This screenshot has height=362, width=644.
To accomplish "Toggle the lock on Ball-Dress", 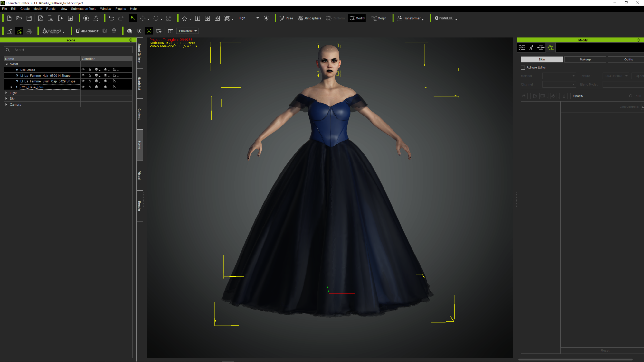I will 90,70.
